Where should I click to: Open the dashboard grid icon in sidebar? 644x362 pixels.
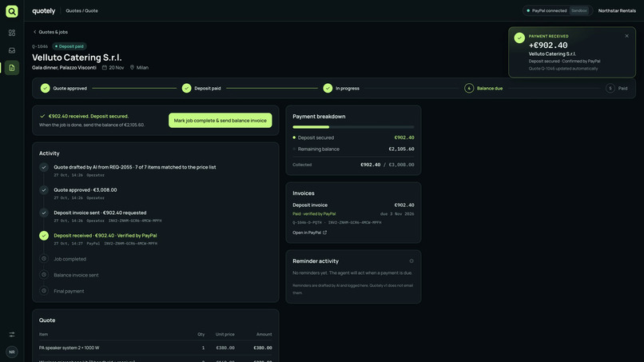(x=12, y=33)
